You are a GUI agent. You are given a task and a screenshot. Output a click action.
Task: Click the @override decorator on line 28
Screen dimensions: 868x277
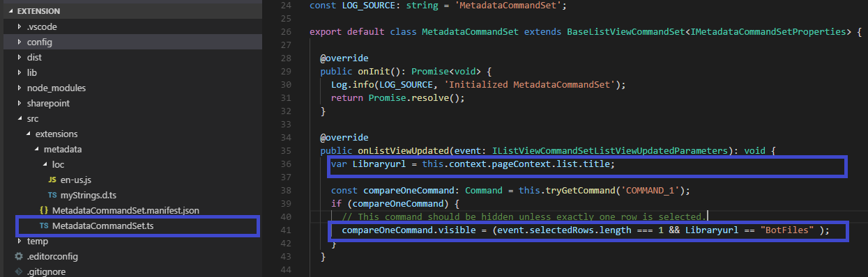tap(344, 58)
